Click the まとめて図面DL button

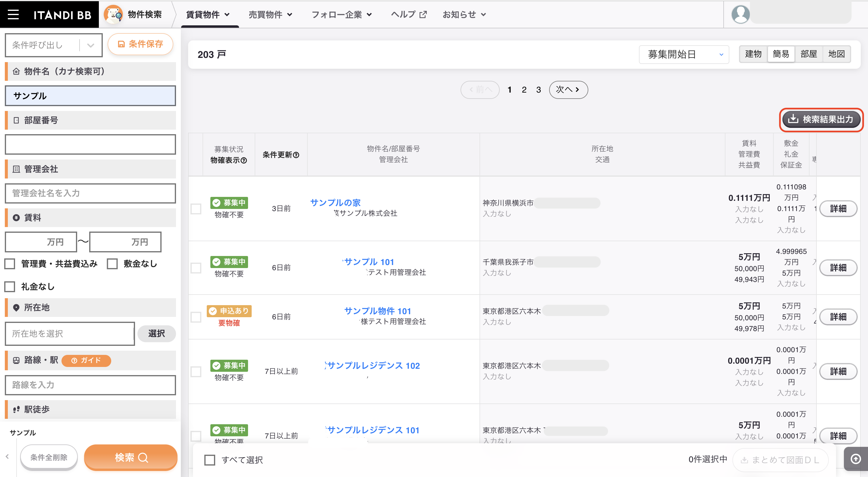[780, 460]
